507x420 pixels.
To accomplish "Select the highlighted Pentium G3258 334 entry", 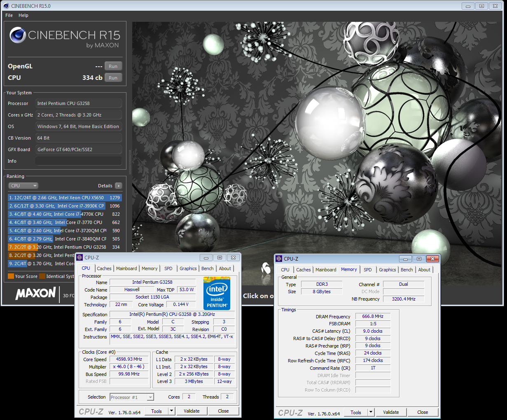I will 65,247.
